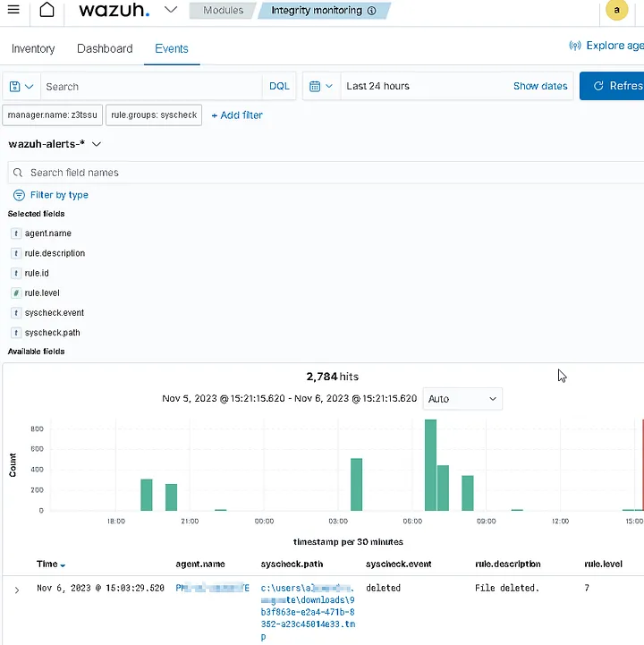Image resolution: width=644 pixels, height=645 pixels.
Task: Open the saved queries disk menu
Action: tap(21, 87)
